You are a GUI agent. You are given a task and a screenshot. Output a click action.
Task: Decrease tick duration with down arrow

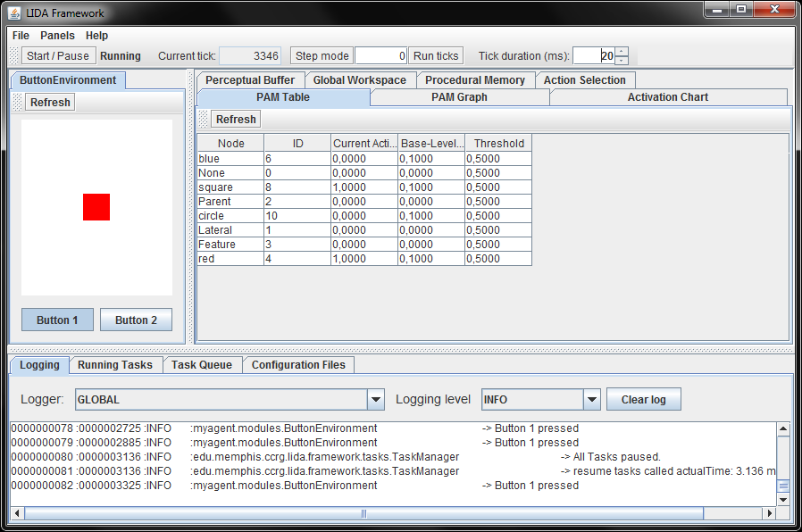(x=622, y=61)
